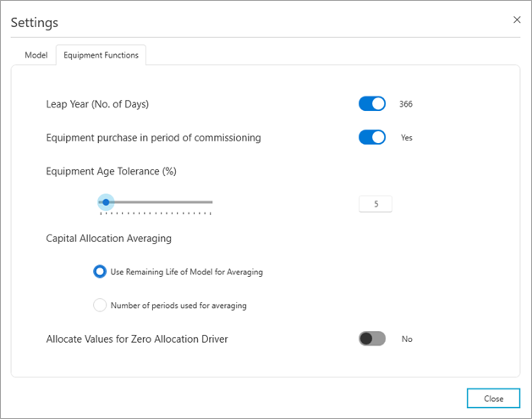Image resolution: width=532 pixels, height=419 pixels.
Task: Click the No text beside allocation toggle
Action: [407, 339]
